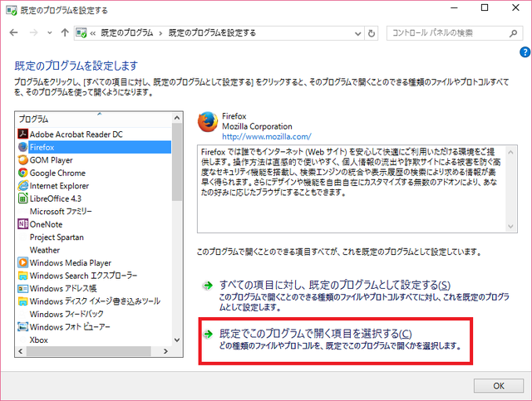Viewport: 532px width, 401px height.
Task: Click the control panel icon in address bar
Action: click(x=81, y=33)
